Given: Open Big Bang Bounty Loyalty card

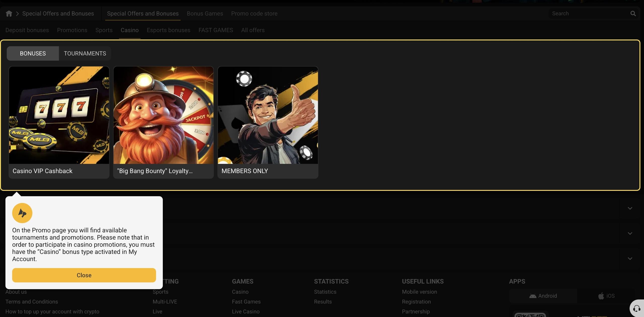Looking at the screenshot, I should (x=163, y=122).
